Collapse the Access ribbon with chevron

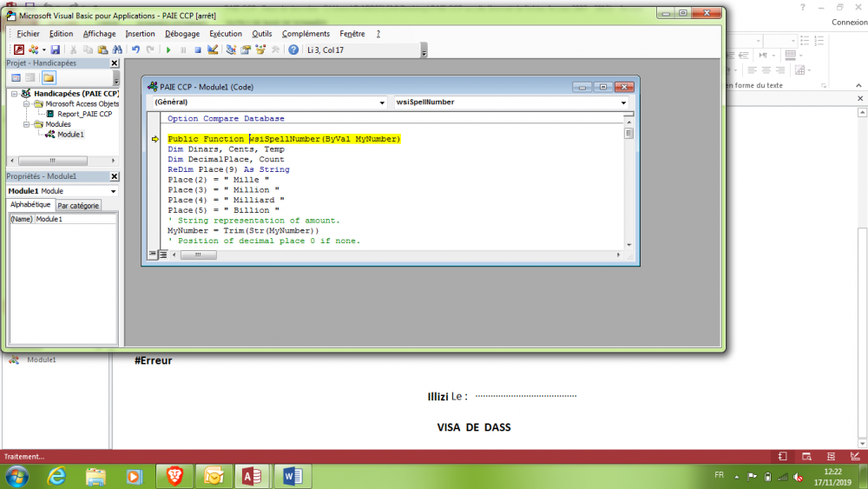pos(858,85)
